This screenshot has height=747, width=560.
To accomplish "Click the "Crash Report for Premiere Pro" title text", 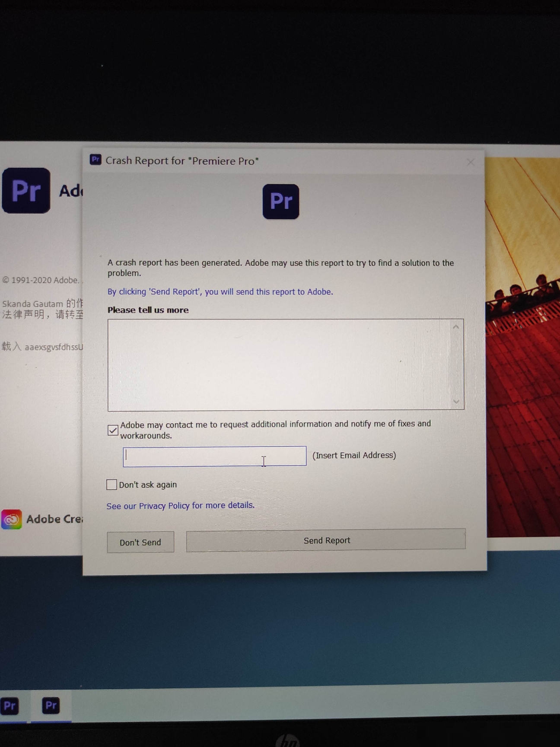I will click(182, 161).
